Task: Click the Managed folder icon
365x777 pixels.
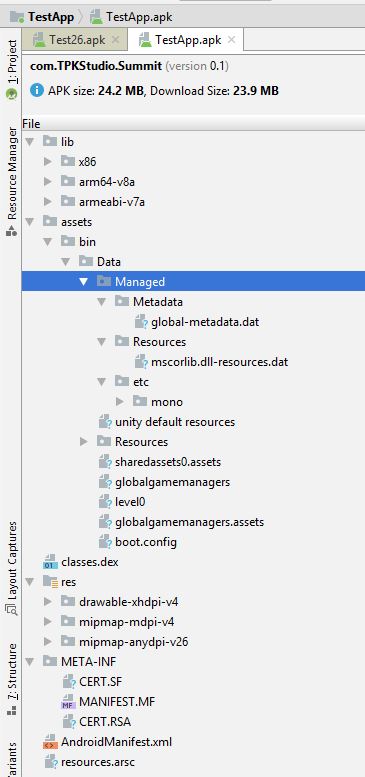Action: 104,281
